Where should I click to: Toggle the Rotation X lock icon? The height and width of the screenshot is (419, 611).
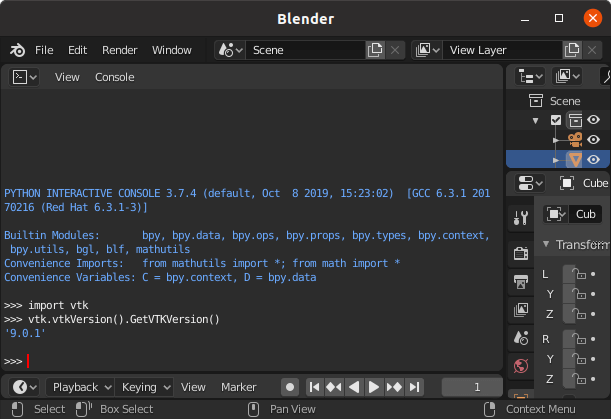click(579, 339)
